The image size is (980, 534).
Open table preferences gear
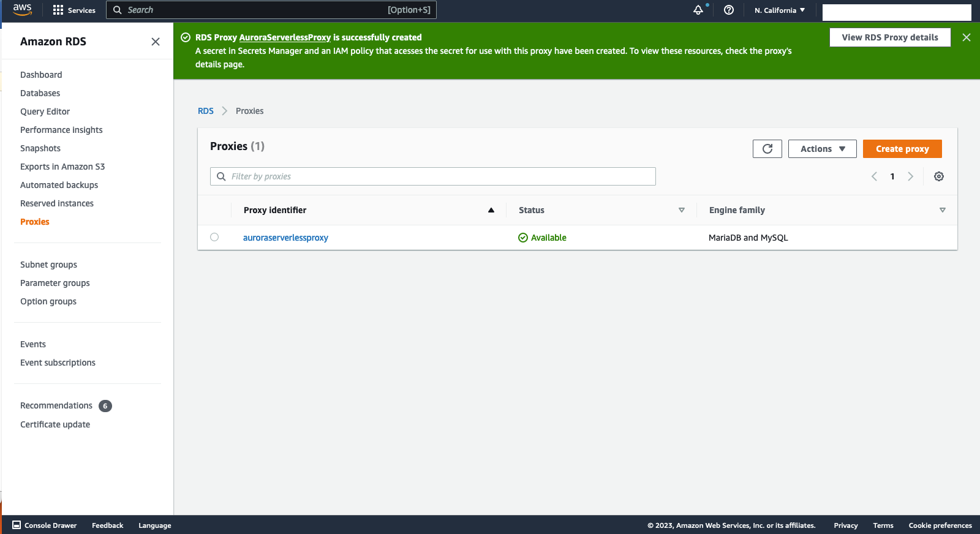click(939, 176)
